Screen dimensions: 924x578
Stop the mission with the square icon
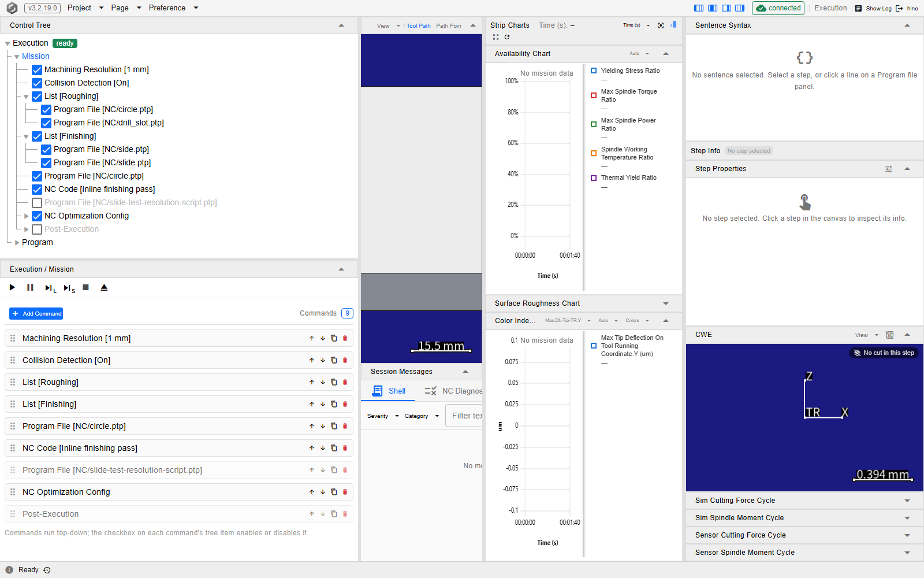85,287
